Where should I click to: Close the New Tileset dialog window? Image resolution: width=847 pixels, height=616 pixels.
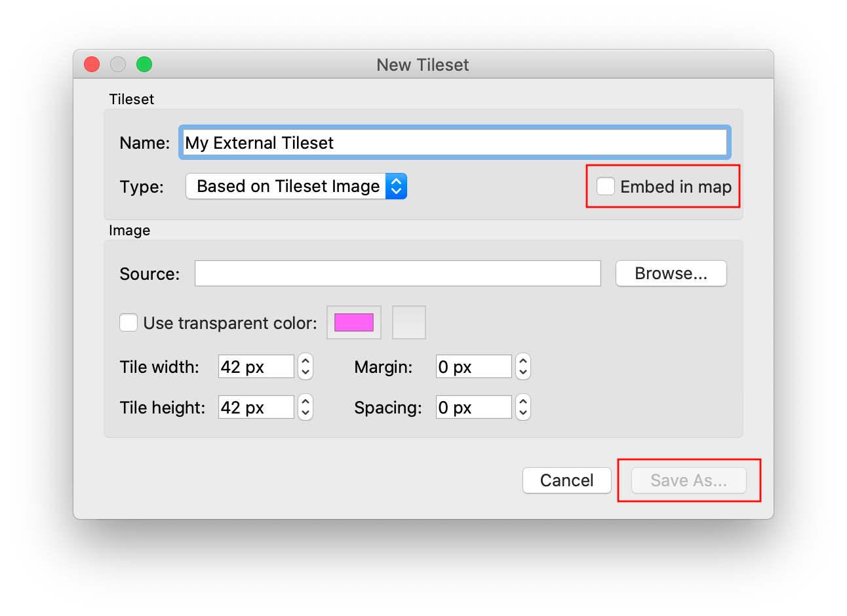pyautogui.click(x=92, y=64)
